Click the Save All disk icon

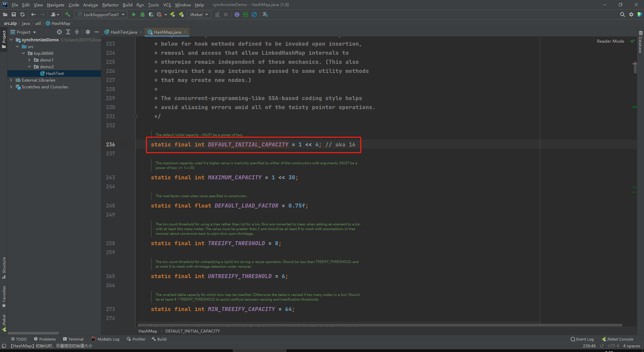tap(14, 14)
